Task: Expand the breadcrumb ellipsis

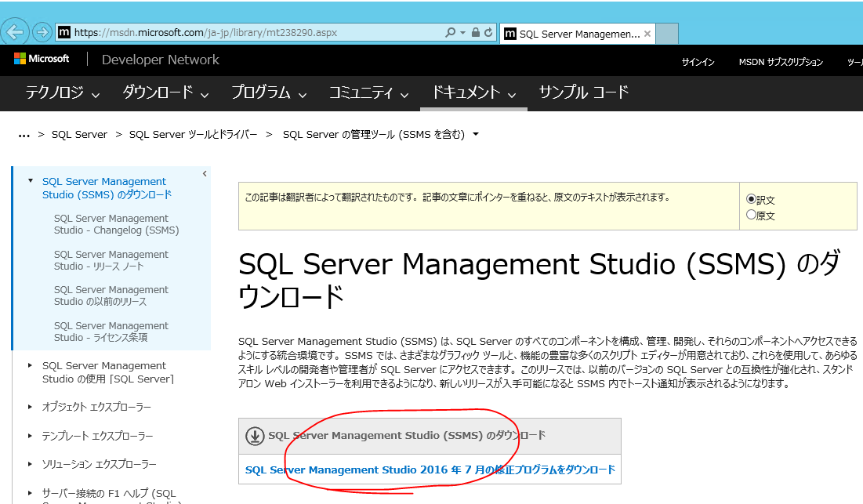Action: pos(24,135)
